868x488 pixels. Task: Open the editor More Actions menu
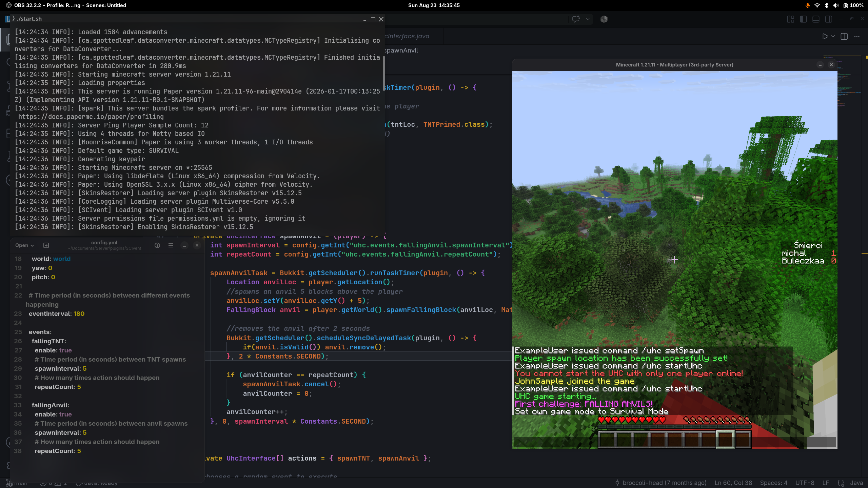coord(857,36)
